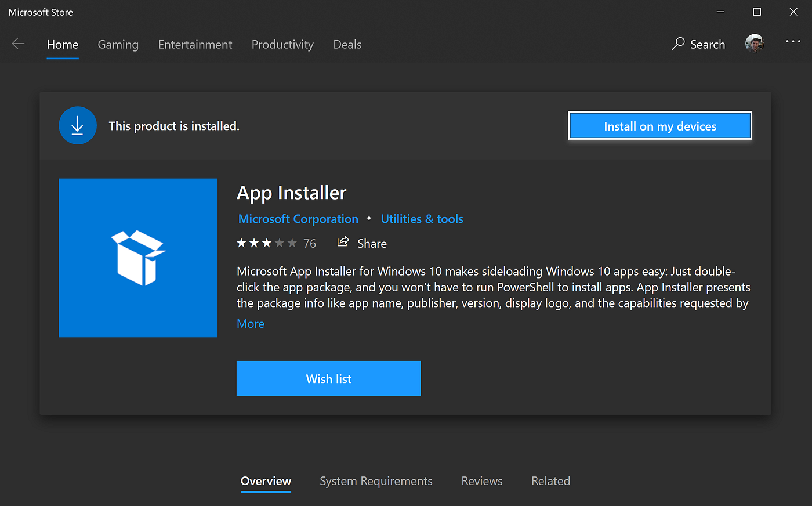The width and height of the screenshot is (812, 506).
Task: Add App Installer to your Wish list
Action: [328, 378]
